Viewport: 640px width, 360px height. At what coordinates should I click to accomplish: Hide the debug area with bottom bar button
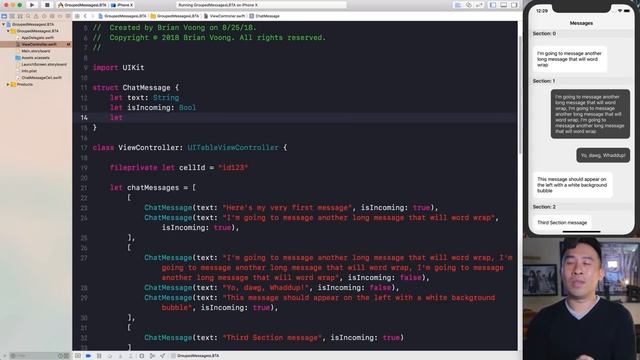tap(78, 356)
